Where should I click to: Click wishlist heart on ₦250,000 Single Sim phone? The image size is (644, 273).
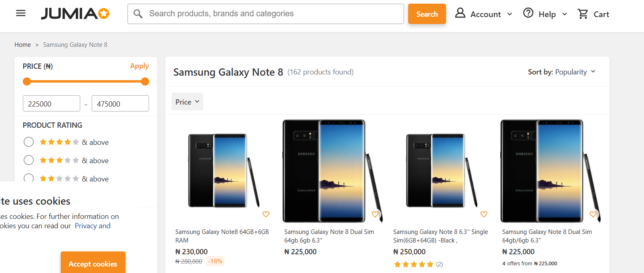pyautogui.click(x=484, y=214)
